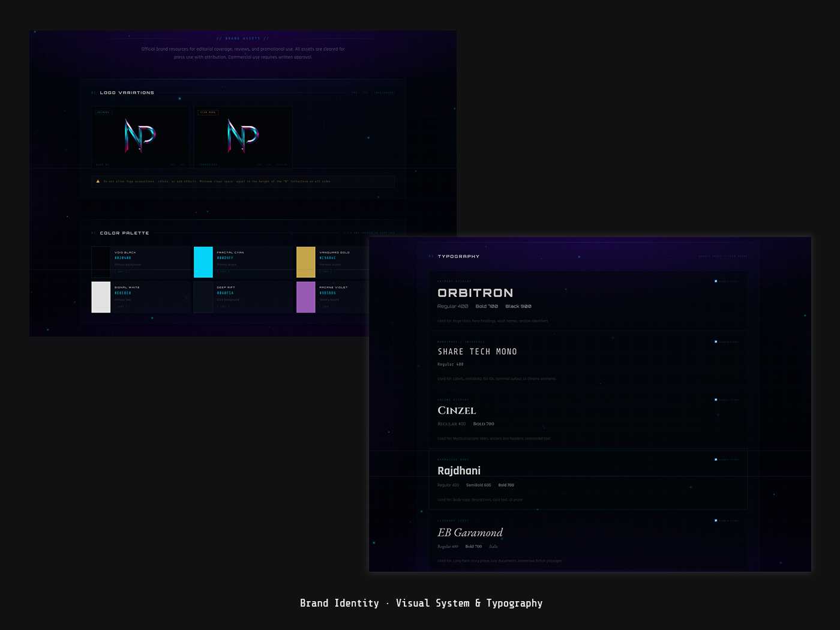Click the #9B5BB6 hex code text
840x630 pixels.
click(x=328, y=293)
